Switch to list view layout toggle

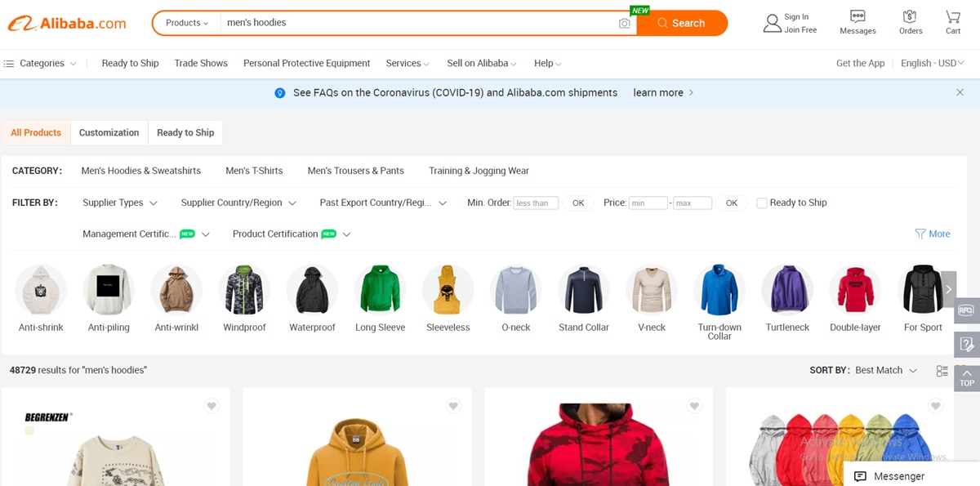[942, 371]
